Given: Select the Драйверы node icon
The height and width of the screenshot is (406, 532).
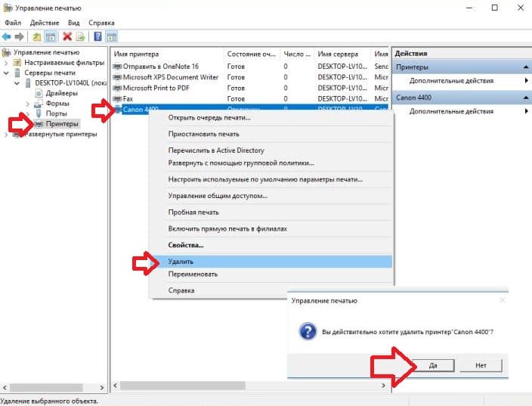Looking at the screenshot, I should 39,93.
